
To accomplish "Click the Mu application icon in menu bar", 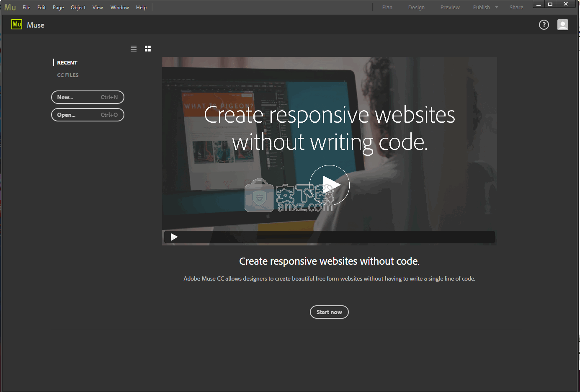I will [10, 8].
